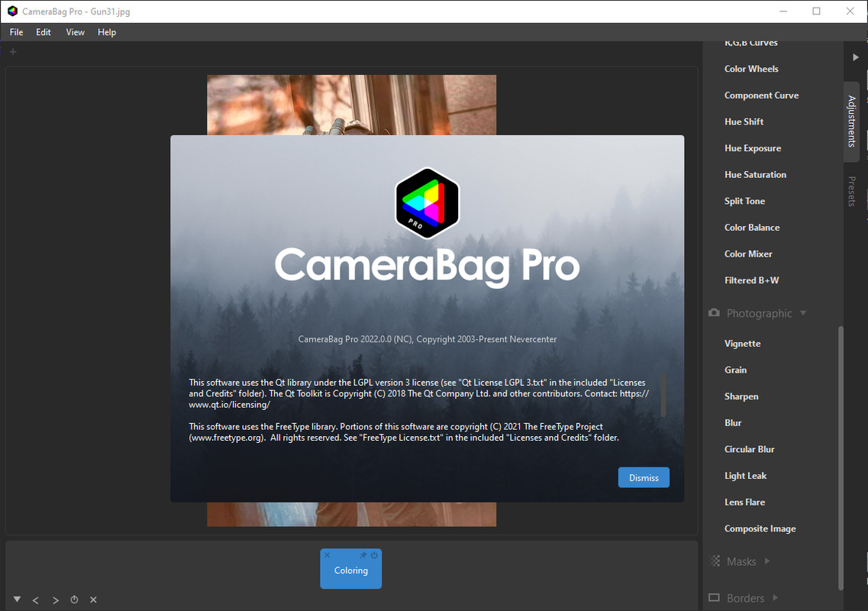Clear tiles with tray X icon

[93, 600]
